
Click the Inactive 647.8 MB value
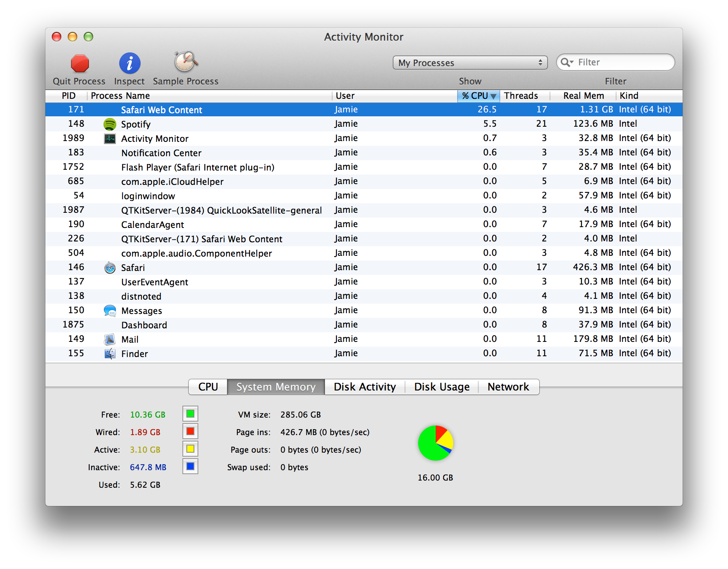pos(148,467)
